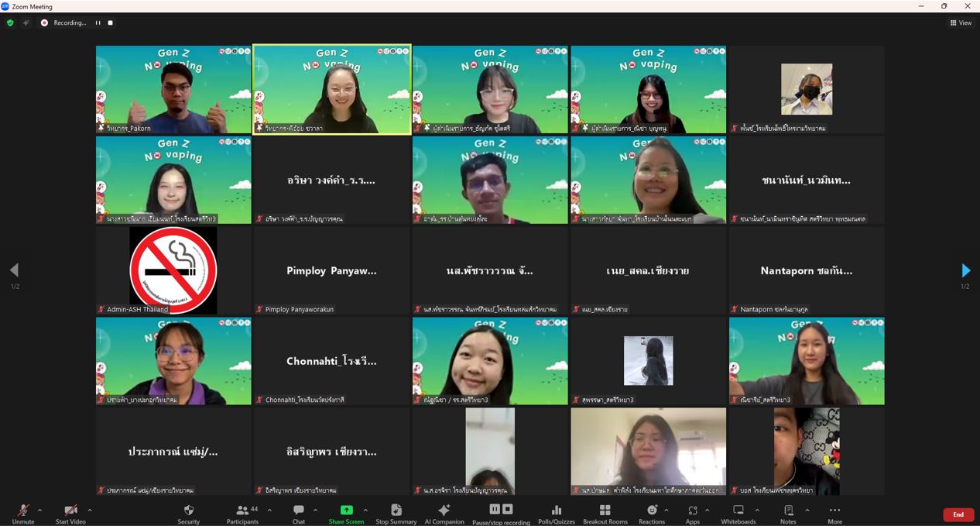Image resolution: width=980 pixels, height=526 pixels.
Task: Click the green encryption shield icon
Action: point(10,23)
